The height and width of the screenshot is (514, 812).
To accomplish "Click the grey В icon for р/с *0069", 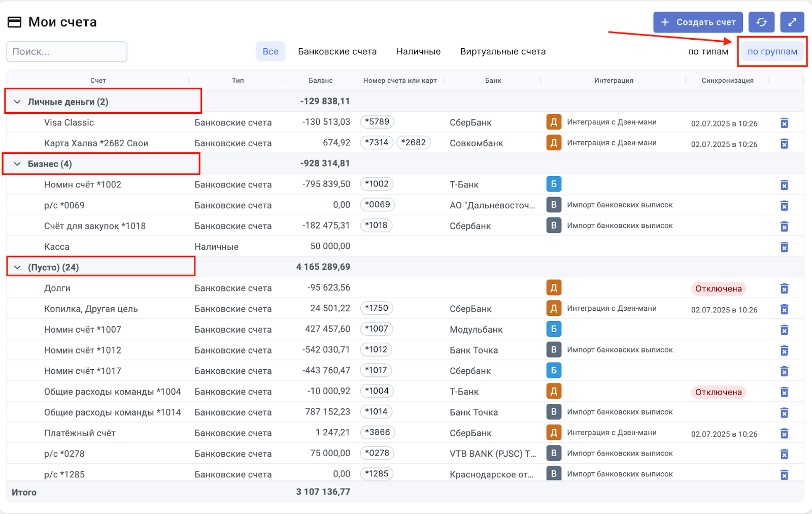I will (x=554, y=205).
